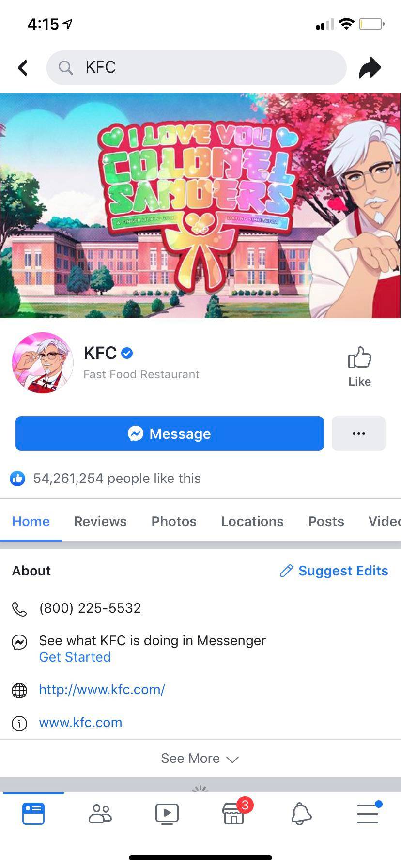Tap the Suggest Edits link
401x868 pixels.
334,571
